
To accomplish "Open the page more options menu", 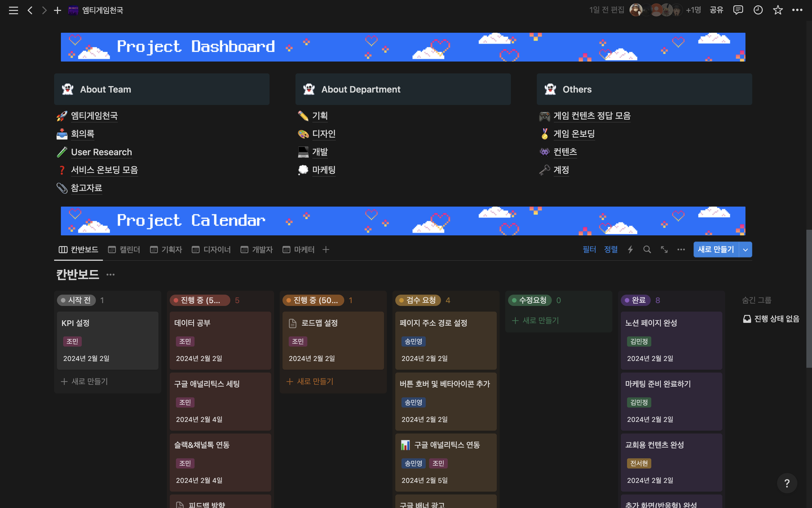I will pyautogui.click(x=797, y=10).
